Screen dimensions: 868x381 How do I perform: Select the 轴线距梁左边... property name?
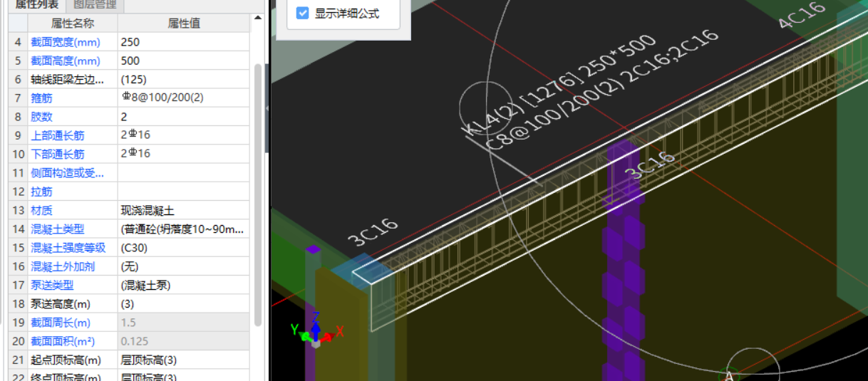[x=68, y=79]
